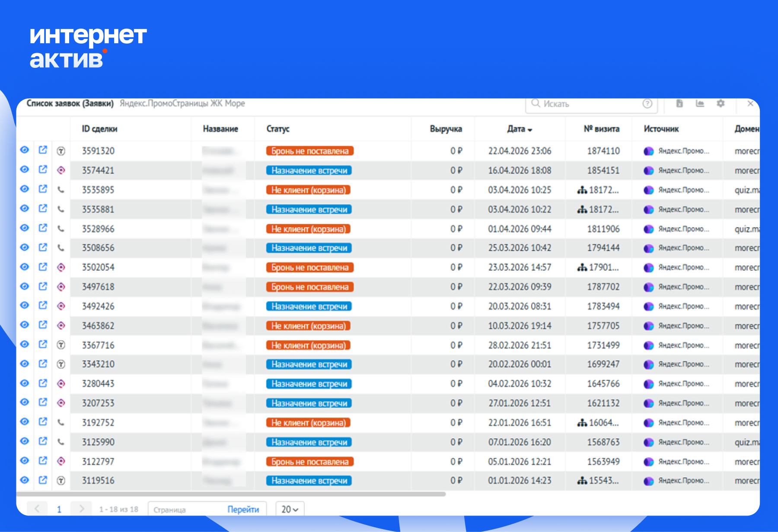
Task: Click visit number 1645766
Action: (x=603, y=383)
